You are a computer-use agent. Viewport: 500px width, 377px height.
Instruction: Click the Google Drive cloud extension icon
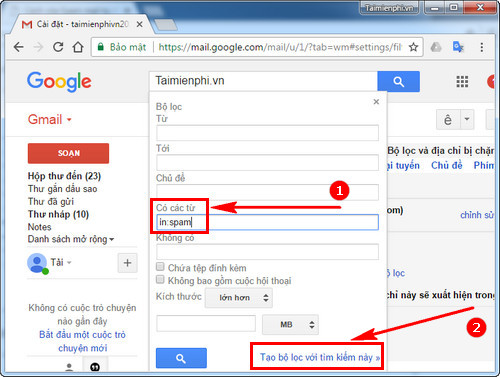(x=436, y=47)
